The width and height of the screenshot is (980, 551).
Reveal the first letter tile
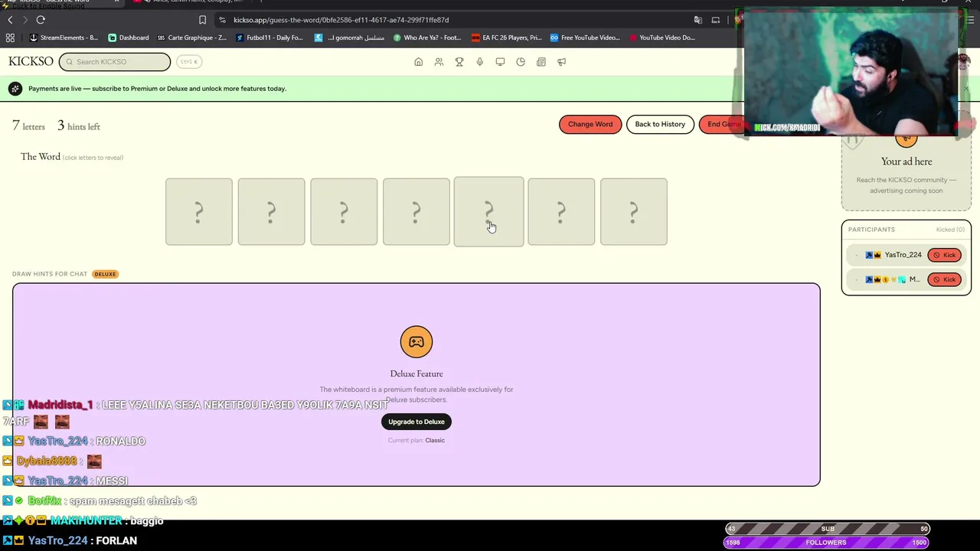click(x=199, y=212)
